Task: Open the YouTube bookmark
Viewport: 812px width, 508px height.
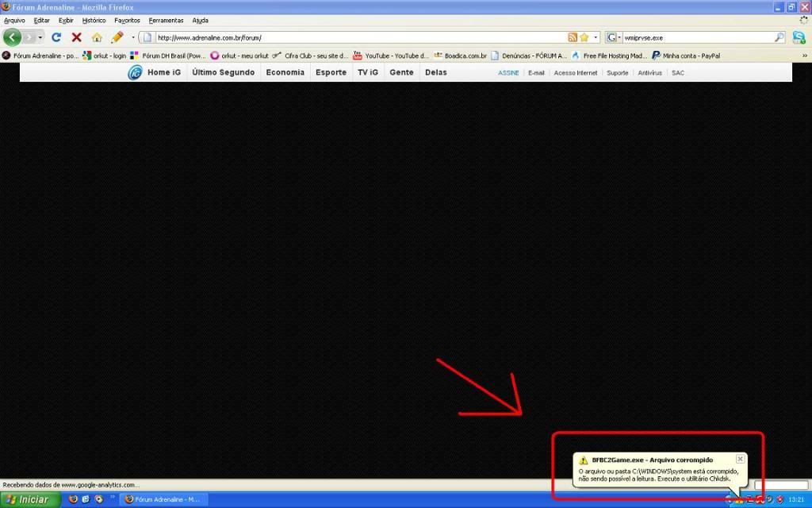Action: click(x=391, y=56)
